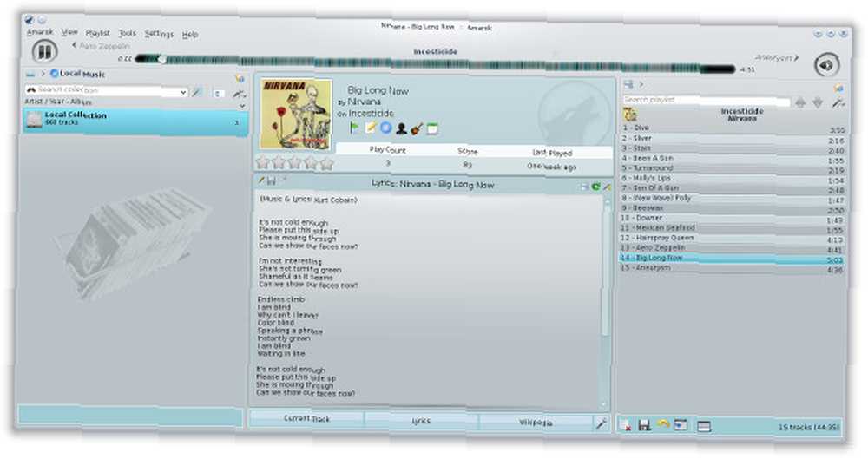
Task: Open the Amarok menu
Action: [x=40, y=32]
